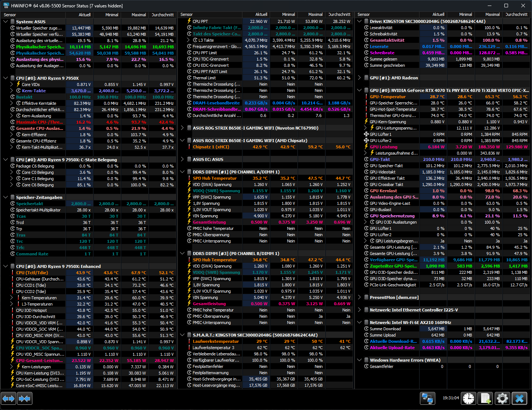Click the clock icon beside Leserate
The image size is (532, 410).
coord(366,46)
